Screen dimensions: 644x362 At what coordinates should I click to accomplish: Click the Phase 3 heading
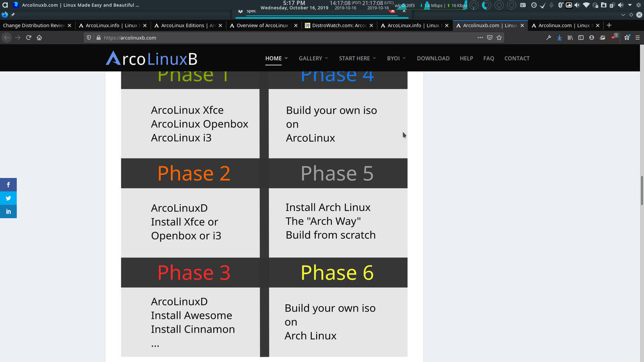[194, 273]
